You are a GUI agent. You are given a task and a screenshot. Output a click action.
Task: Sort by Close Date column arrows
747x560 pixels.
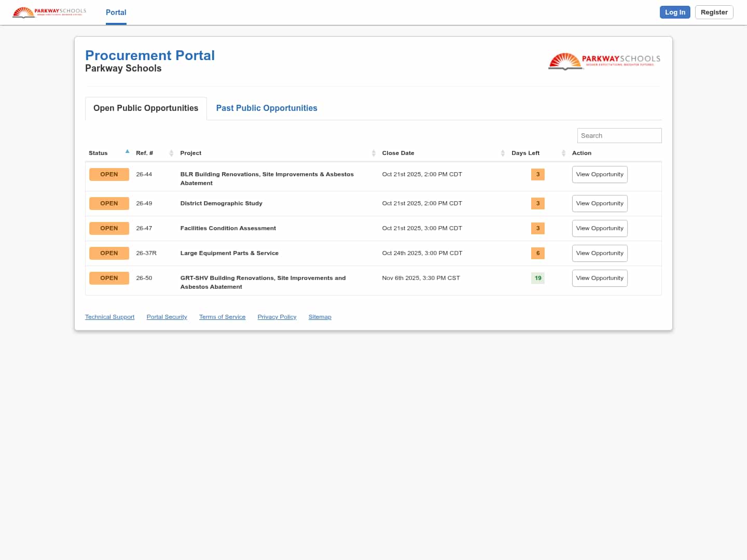(x=503, y=153)
